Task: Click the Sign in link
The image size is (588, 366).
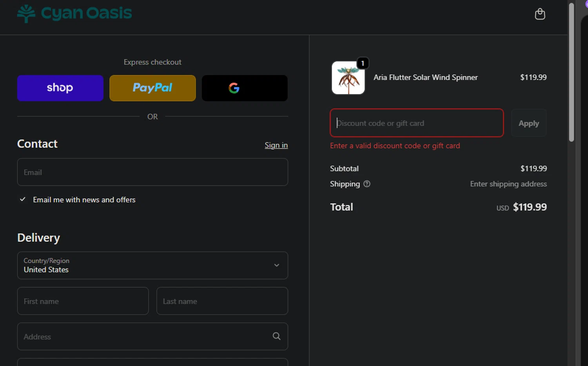Action: pyautogui.click(x=276, y=145)
